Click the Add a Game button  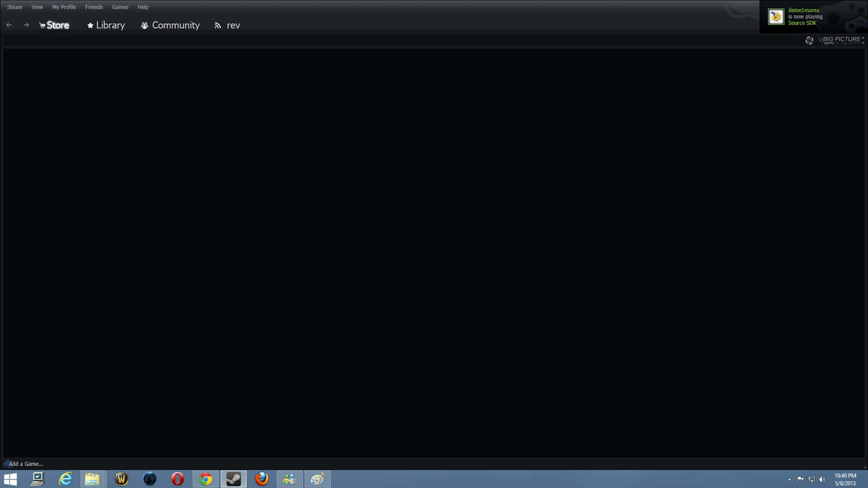pyautogui.click(x=26, y=464)
